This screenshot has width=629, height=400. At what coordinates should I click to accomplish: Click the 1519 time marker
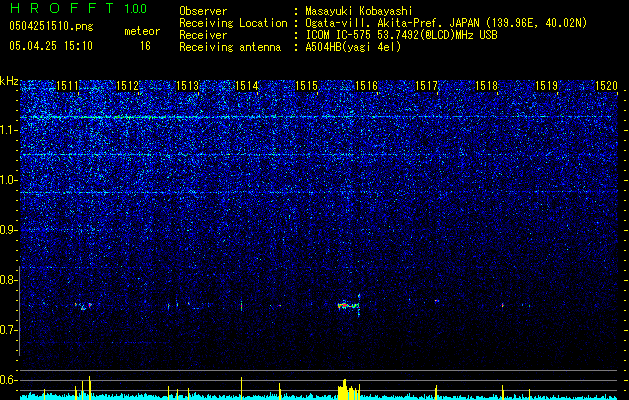click(546, 85)
